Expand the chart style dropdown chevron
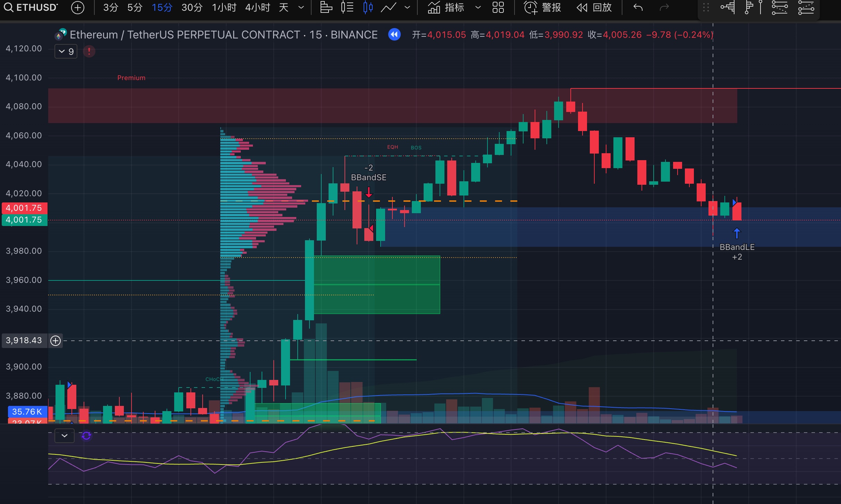Image resolution: width=841 pixels, height=504 pixels. pyautogui.click(x=407, y=7)
